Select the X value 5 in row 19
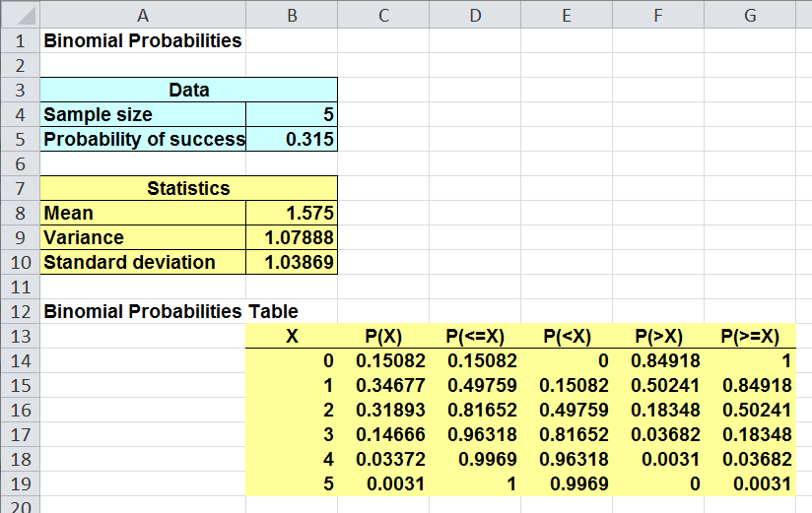The height and width of the screenshot is (513, 812). coord(292,483)
